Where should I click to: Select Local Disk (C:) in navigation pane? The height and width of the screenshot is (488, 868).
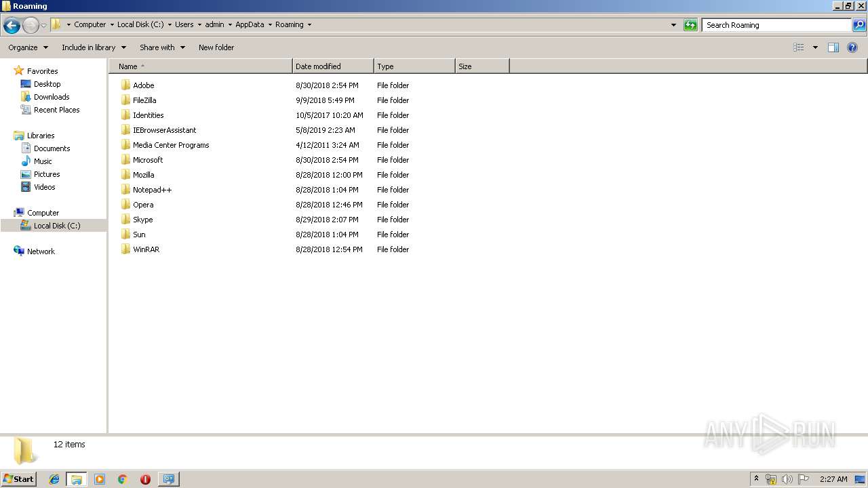[57, 226]
